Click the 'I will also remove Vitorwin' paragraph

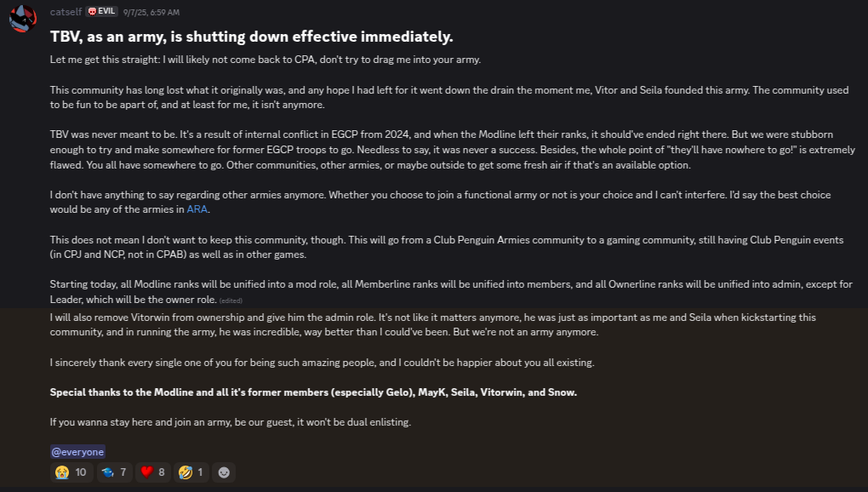click(x=433, y=325)
